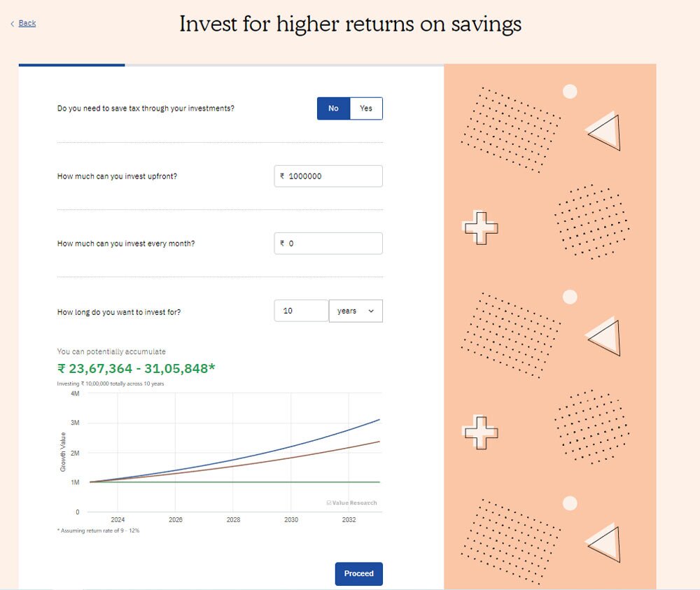
Task: Go back using the Back link
Action: (27, 24)
